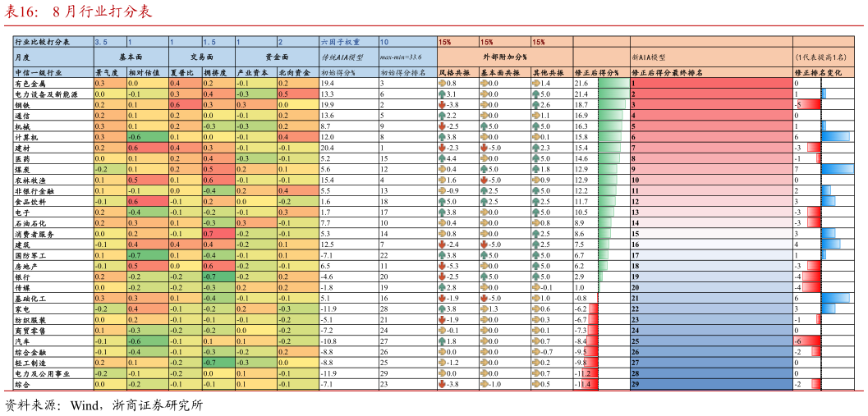
Task: Select the 外部附加分% group header
Action: tap(504, 57)
